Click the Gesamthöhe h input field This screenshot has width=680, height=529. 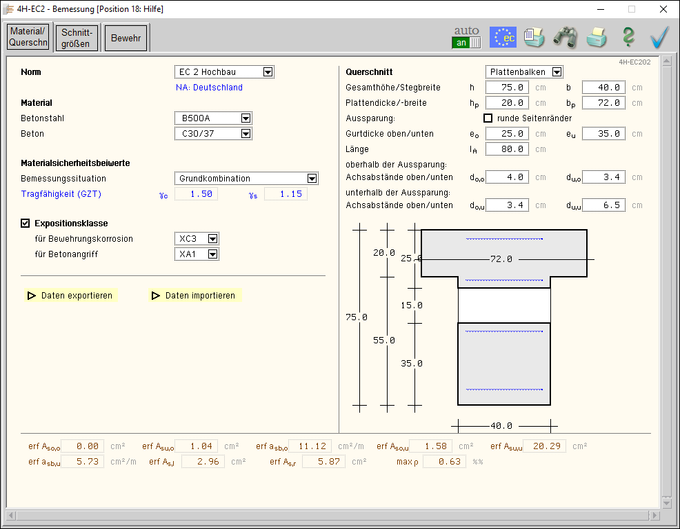click(507, 88)
